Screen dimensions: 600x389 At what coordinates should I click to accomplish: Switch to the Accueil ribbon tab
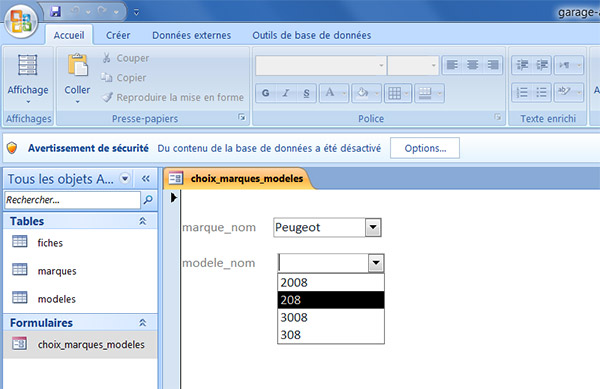[x=69, y=35]
